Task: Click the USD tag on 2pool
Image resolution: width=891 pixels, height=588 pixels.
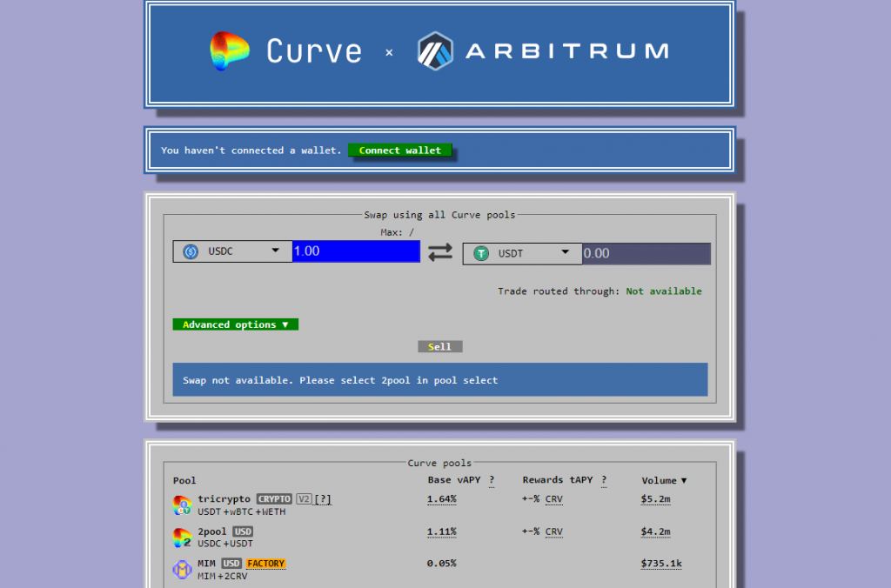Action: click(x=243, y=531)
